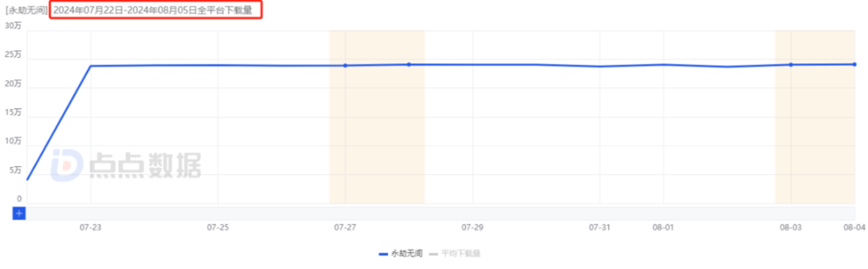Click the blue line swatch in legend
This screenshot has height=269, width=868.
pos(383,254)
